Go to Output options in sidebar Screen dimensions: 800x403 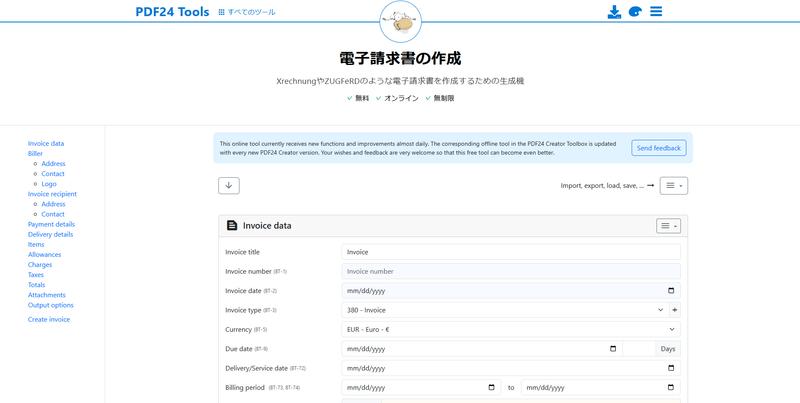pos(51,305)
